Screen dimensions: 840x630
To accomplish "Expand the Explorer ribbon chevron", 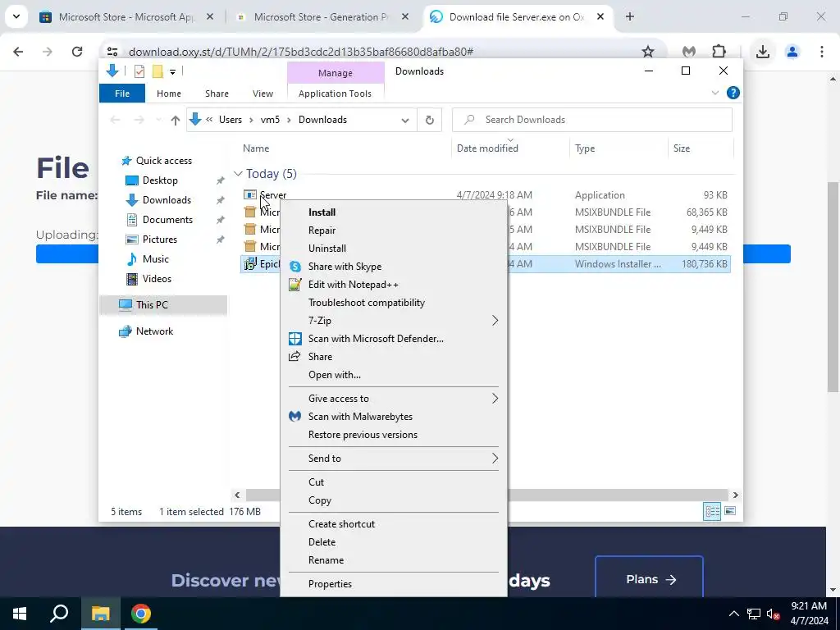I will coord(714,93).
